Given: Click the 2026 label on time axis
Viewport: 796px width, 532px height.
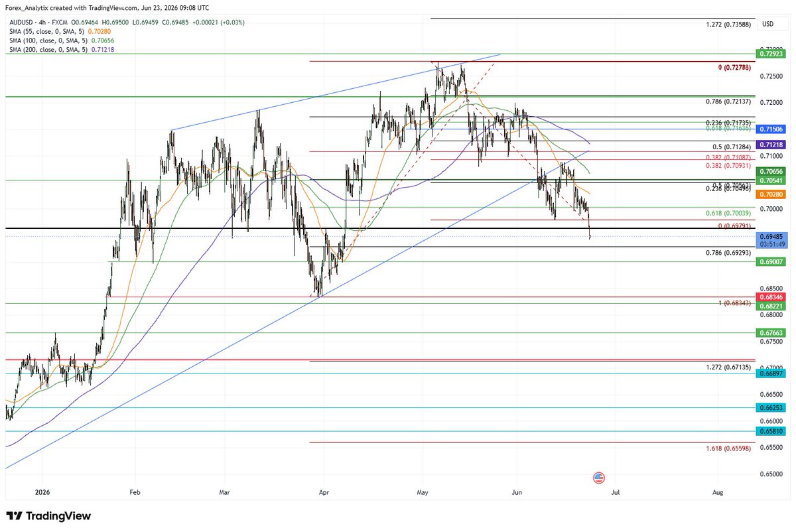Looking at the screenshot, I should 42,493.
